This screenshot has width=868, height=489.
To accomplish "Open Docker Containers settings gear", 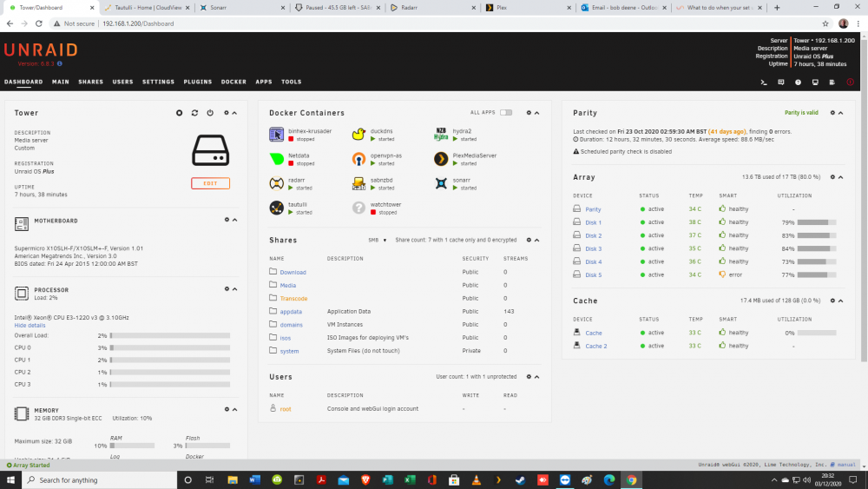I will tap(529, 113).
